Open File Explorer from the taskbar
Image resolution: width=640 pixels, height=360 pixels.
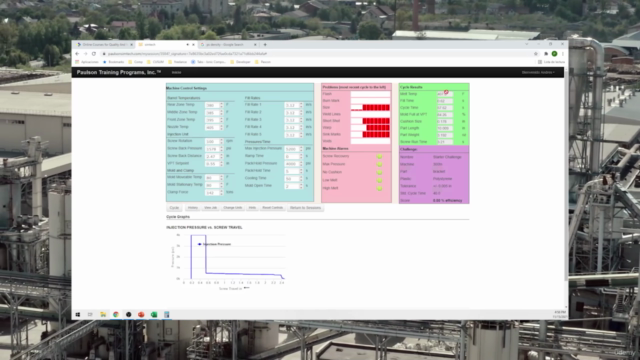(103, 314)
